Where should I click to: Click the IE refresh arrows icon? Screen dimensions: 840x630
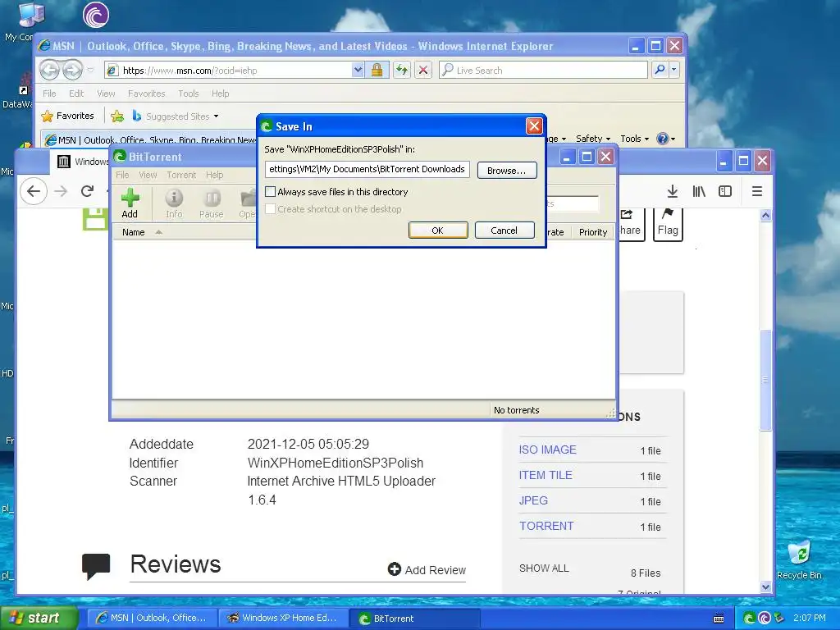click(x=402, y=70)
